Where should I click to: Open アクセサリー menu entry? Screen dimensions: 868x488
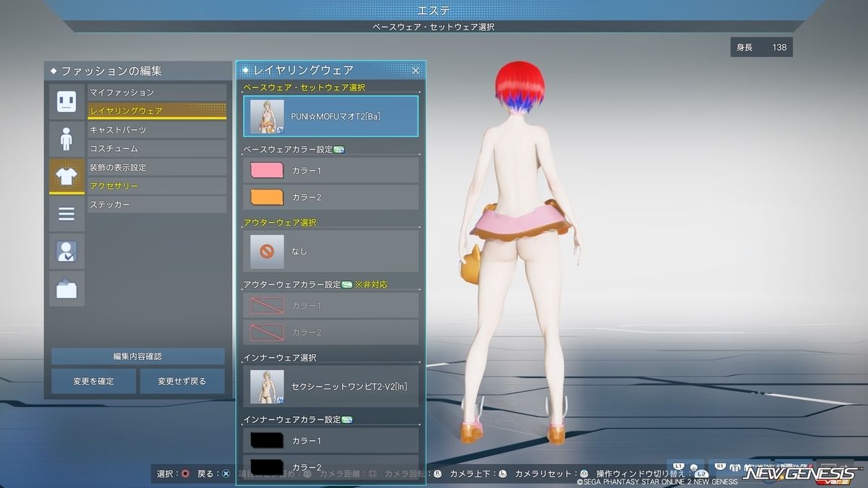coord(157,187)
